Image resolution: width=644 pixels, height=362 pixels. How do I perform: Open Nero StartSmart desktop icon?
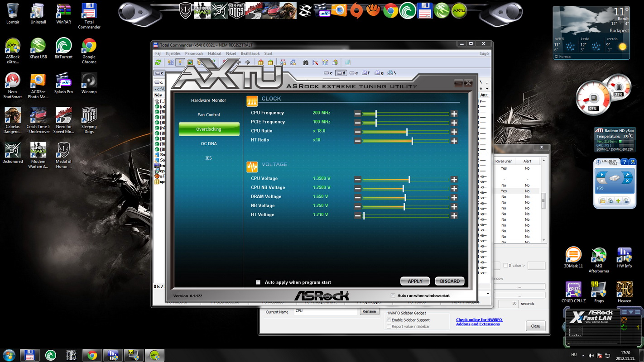(x=13, y=86)
